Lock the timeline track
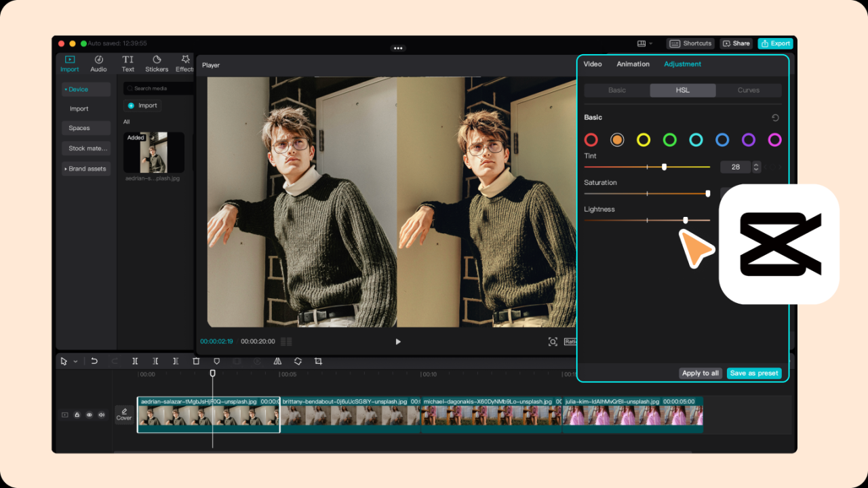Image resolution: width=868 pixels, height=488 pixels. pos(77,415)
